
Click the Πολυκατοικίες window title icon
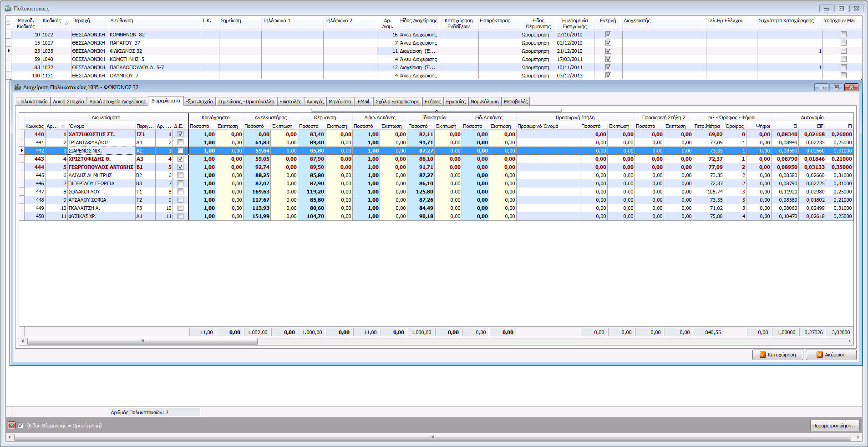click(x=8, y=8)
